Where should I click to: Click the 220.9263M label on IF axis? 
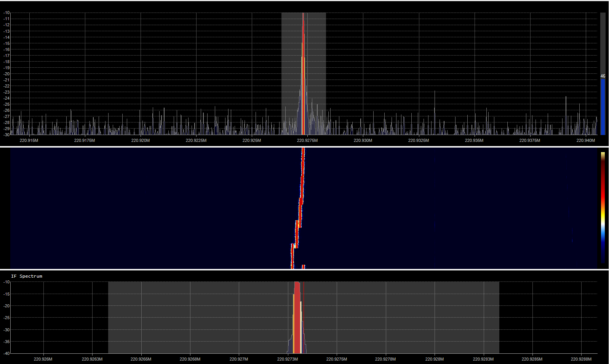92,359
